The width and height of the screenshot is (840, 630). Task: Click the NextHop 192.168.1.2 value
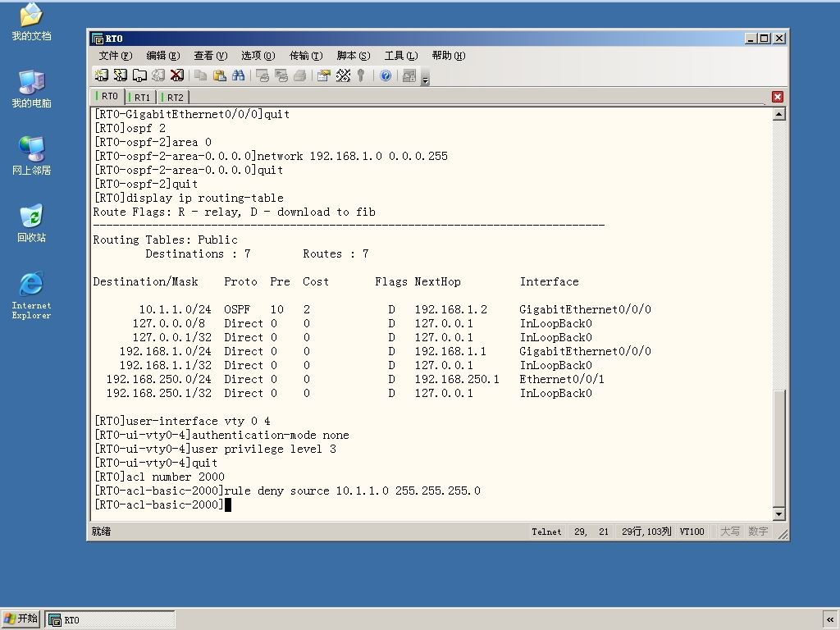(450, 309)
